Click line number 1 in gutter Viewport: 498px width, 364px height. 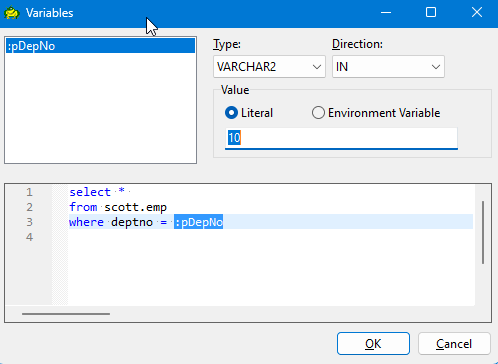[29, 192]
